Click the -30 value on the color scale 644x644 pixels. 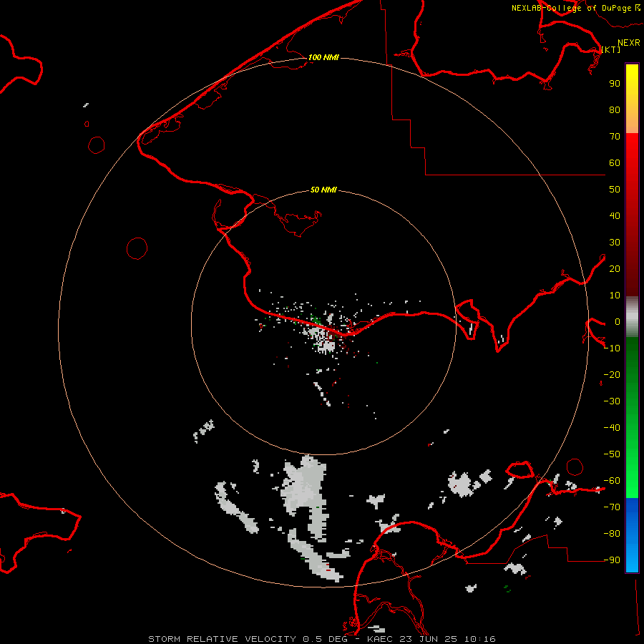coord(612,401)
